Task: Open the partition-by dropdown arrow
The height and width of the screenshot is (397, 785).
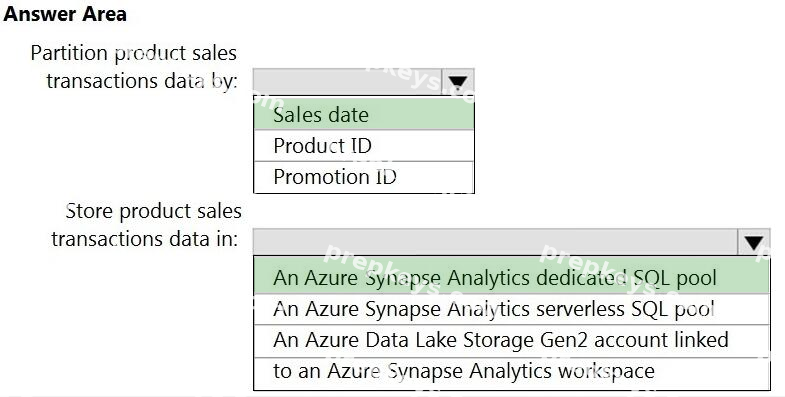Action: click(458, 82)
